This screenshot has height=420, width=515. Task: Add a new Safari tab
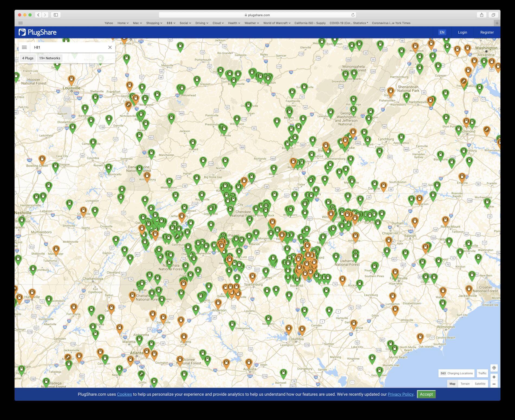497,23
